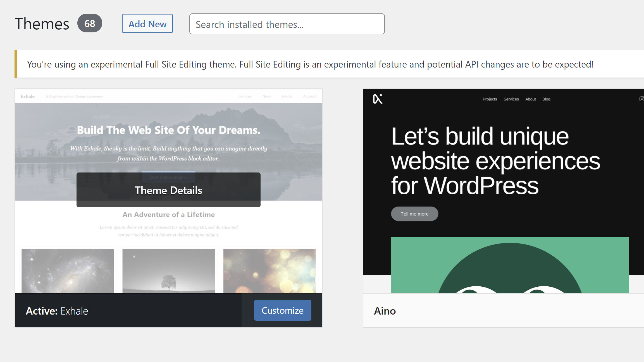This screenshot has height=362, width=644.
Task: Select Account in the Exhale navigation
Action: [x=309, y=96]
